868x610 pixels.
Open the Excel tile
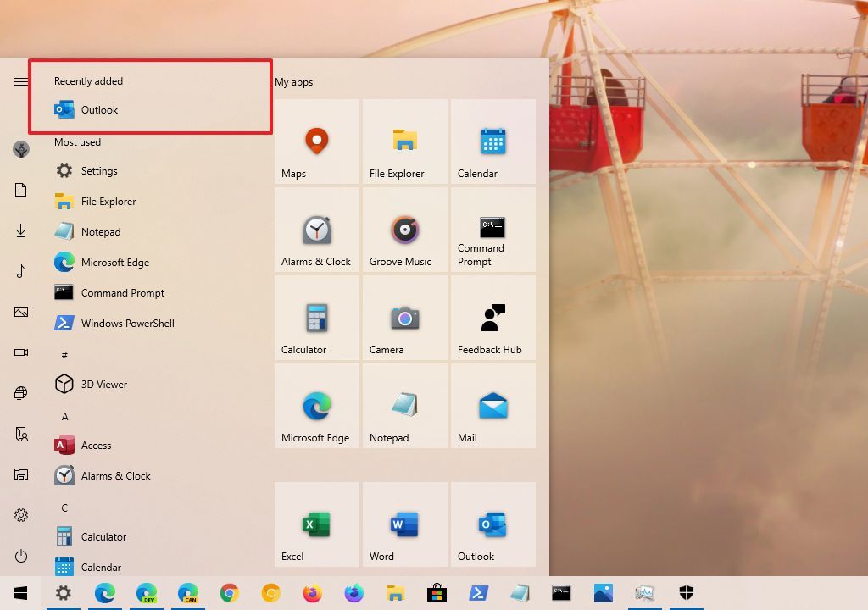coord(316,523)
